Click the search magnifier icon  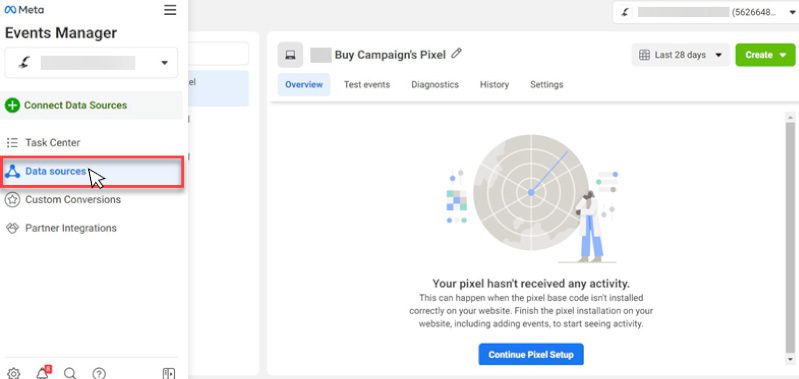tap(70, 373)
